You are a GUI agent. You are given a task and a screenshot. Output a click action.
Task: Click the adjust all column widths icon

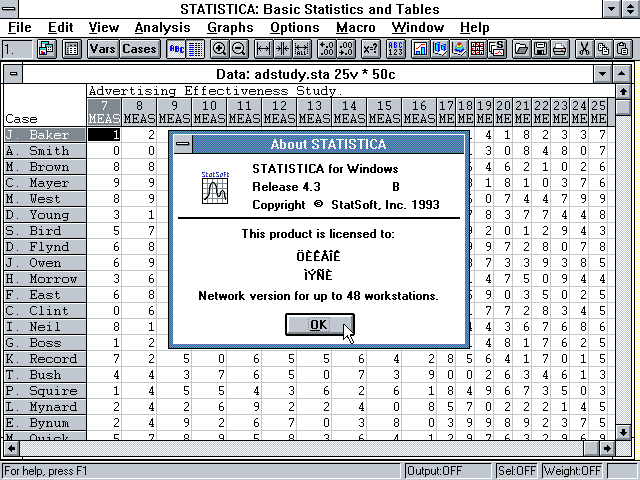tap(302, 49)
